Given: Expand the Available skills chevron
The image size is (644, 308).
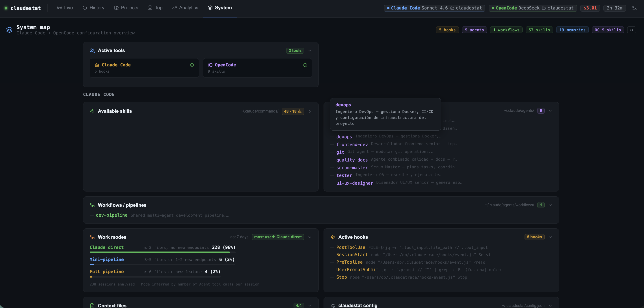Looking at the screenshot, I should (310, 111).
